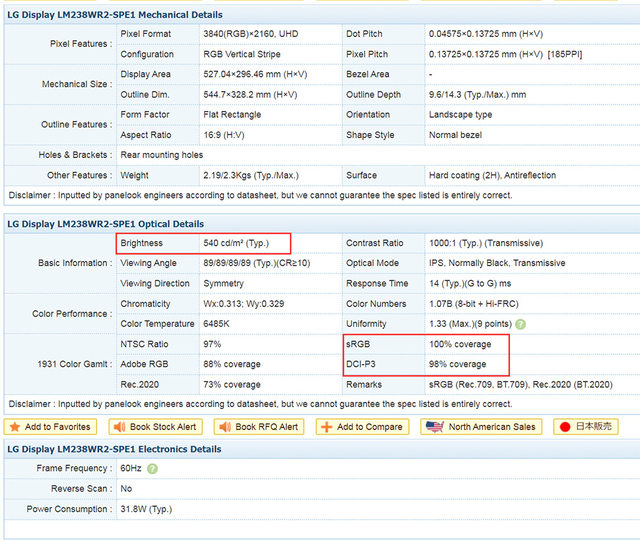
Task: Select brightness value 540 cd/m² (Typ.)
Action: 236,243
